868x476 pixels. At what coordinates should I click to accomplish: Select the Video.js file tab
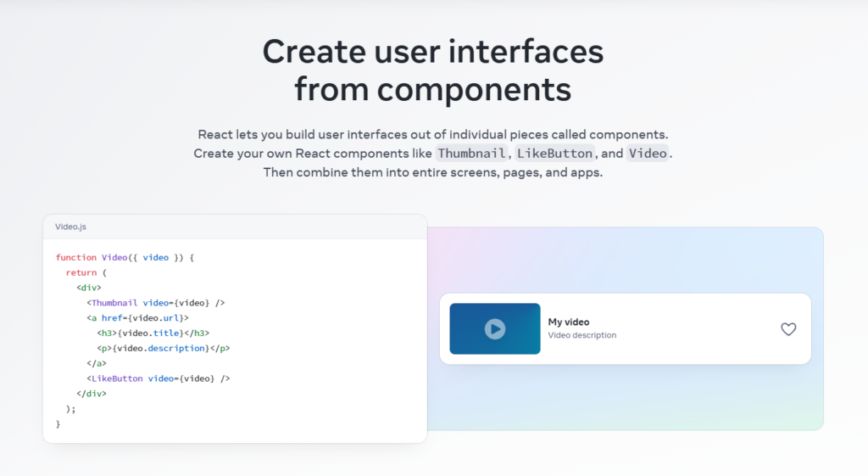[x=71, y=227]
